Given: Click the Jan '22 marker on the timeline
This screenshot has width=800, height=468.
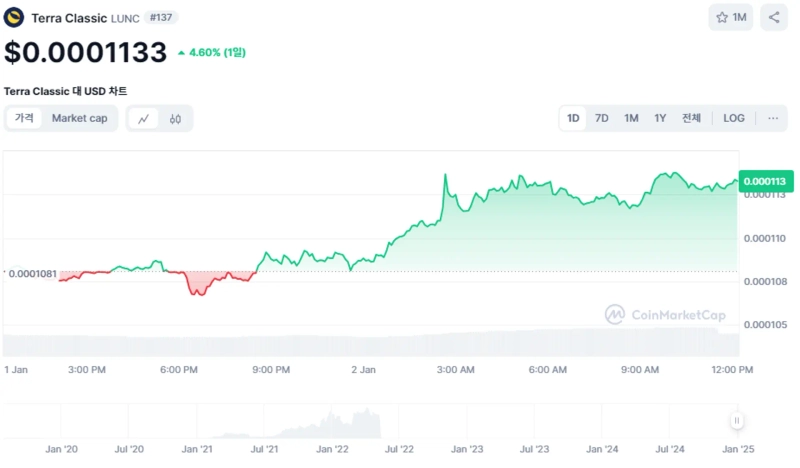Looking at the screenshot, I should [333, 450].
